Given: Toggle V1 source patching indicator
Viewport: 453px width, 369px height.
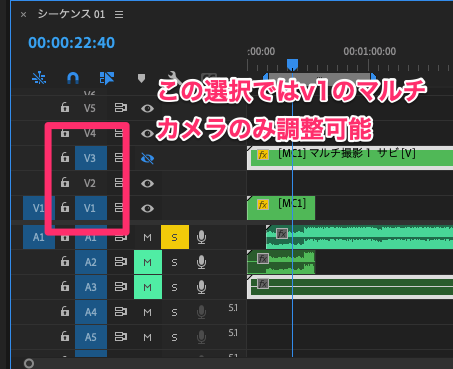Looking at the screenshot, I should click(x=39, y=208).
